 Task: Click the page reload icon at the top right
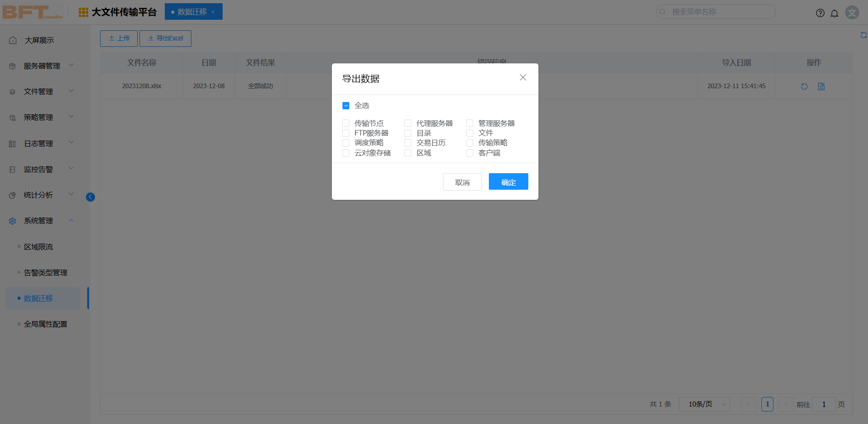coord(863,35)
